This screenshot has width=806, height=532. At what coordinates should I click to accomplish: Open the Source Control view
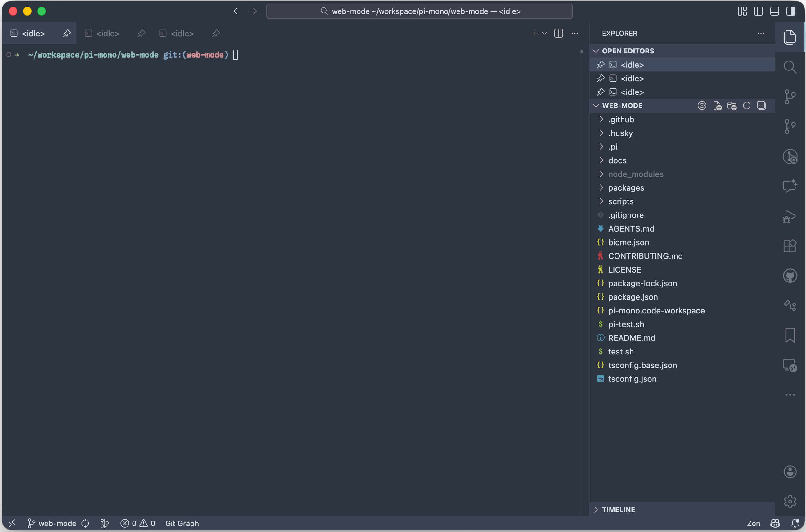tap(790, 97)
